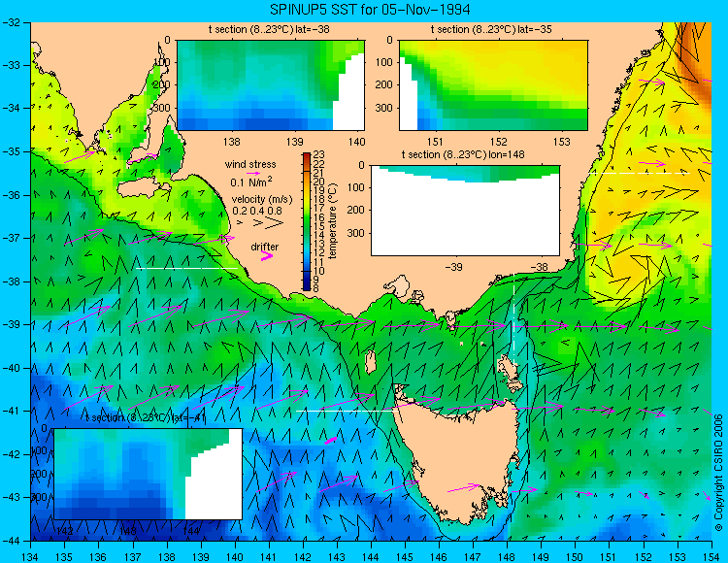Open the lat=-35 temperature section inset plot

493,85
